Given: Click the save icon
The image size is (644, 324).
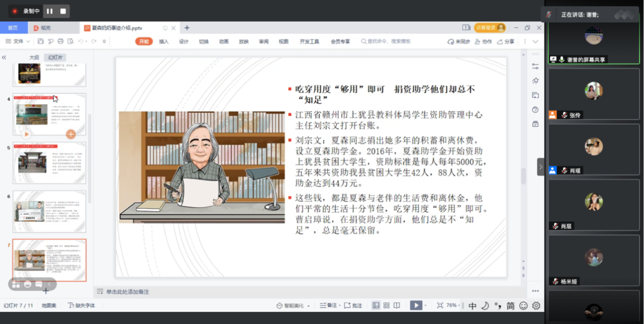Looking at the screenshot, I should [41, 41].
